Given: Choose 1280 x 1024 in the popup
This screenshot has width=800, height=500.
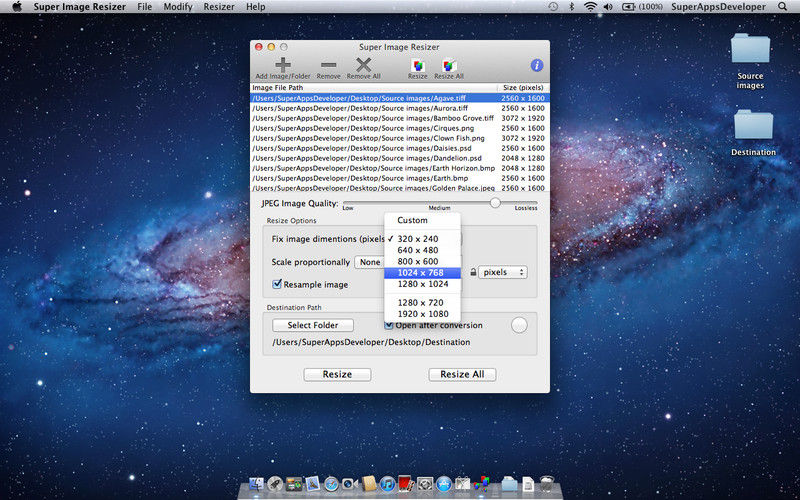Looking at the screenshot, I should pos(422,284).
